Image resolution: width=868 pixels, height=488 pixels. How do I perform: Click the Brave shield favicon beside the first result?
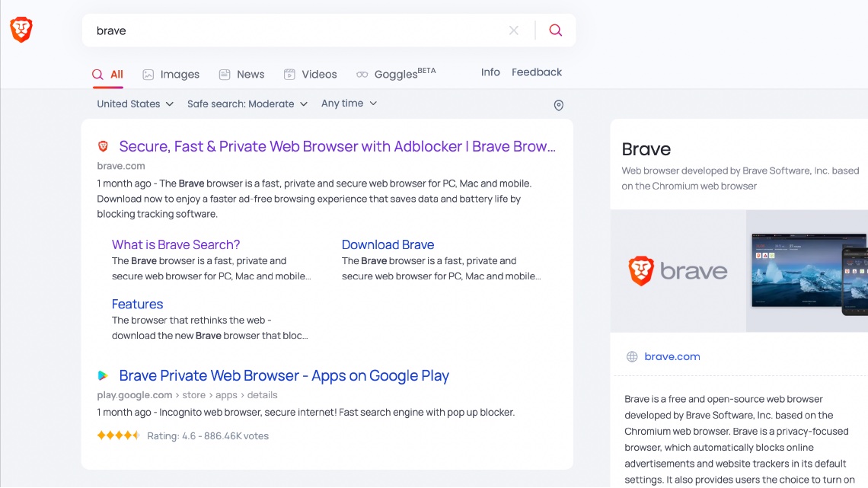[x=103, y=145]
